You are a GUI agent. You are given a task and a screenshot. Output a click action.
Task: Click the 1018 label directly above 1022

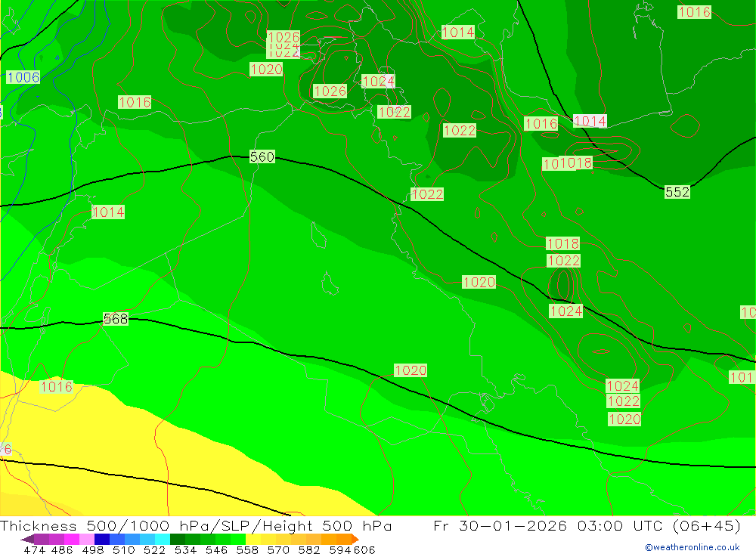coord(562,243)
